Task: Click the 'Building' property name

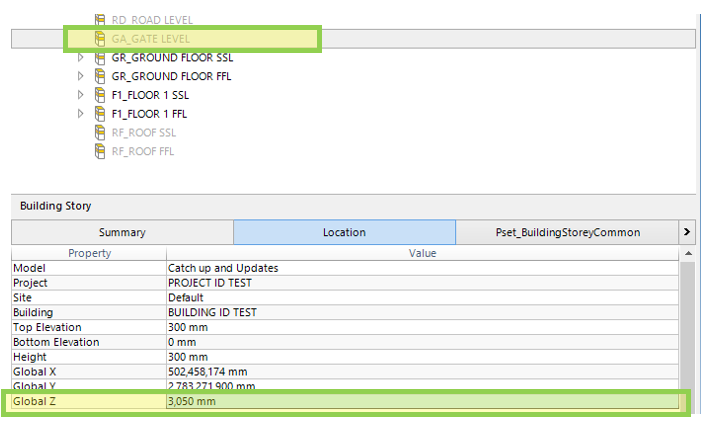Action: [x=33, y=312]
